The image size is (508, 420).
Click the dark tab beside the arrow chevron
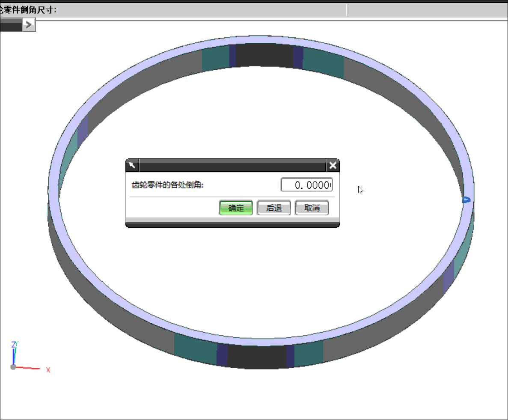11,26
